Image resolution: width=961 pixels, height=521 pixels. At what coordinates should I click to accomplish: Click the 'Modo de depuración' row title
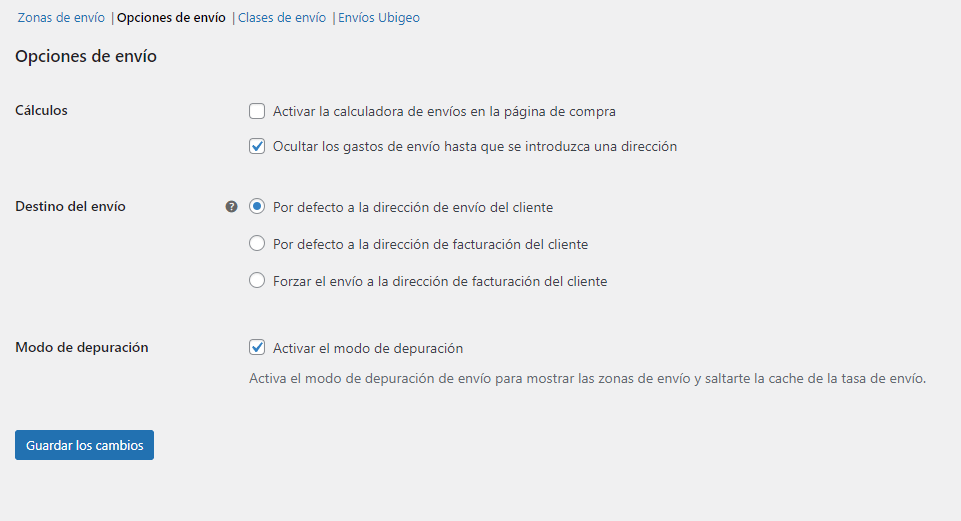(82, 348)
